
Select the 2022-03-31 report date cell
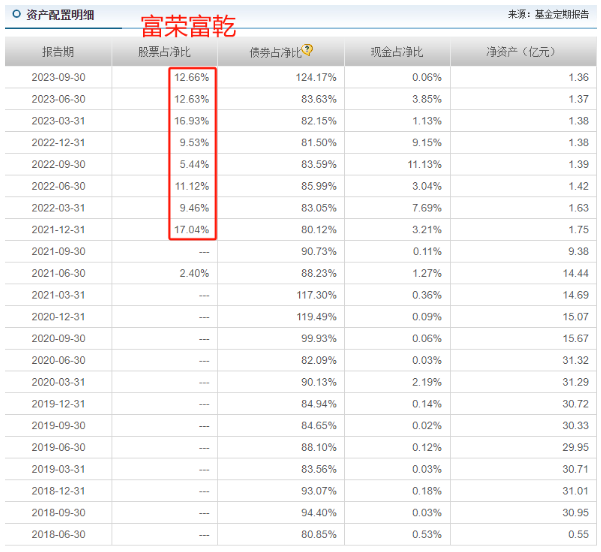(58, 208)
